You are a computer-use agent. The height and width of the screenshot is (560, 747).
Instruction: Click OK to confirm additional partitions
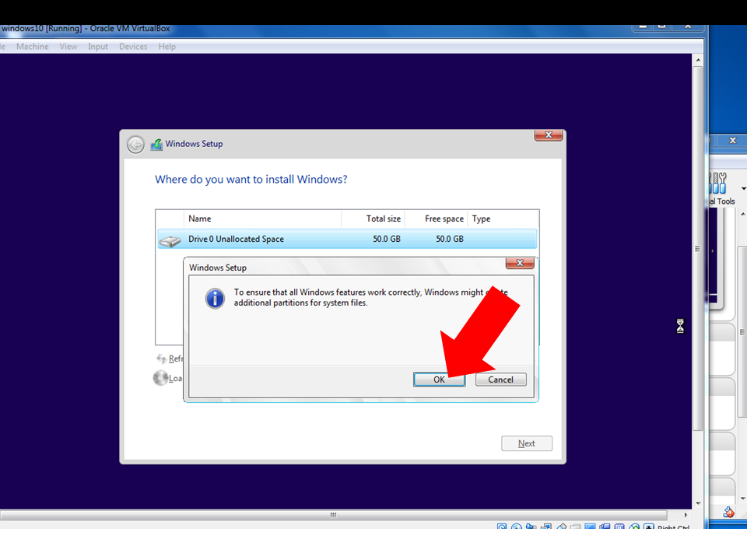coord(439,380)
